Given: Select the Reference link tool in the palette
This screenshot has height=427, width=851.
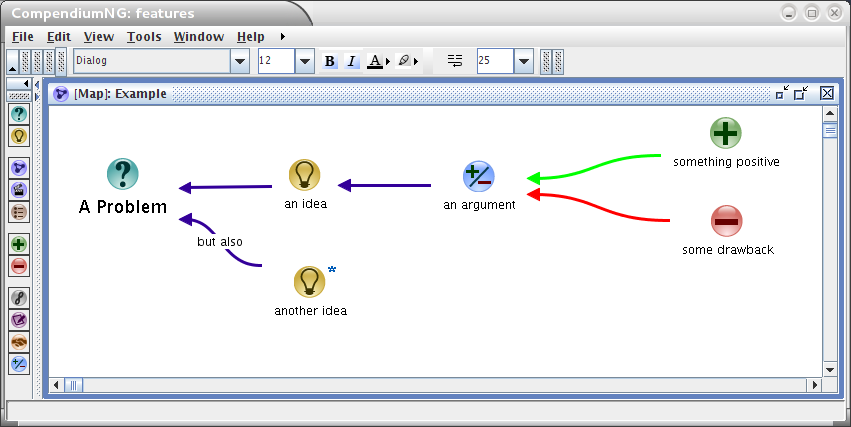Looking at the screenshot, I should click(19, 298).
